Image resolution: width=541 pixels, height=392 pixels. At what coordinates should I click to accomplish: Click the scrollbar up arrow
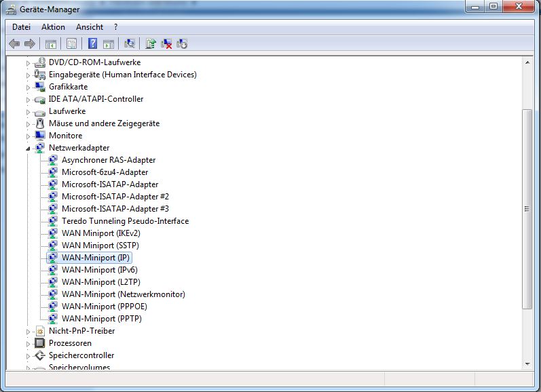coord(527,62)
